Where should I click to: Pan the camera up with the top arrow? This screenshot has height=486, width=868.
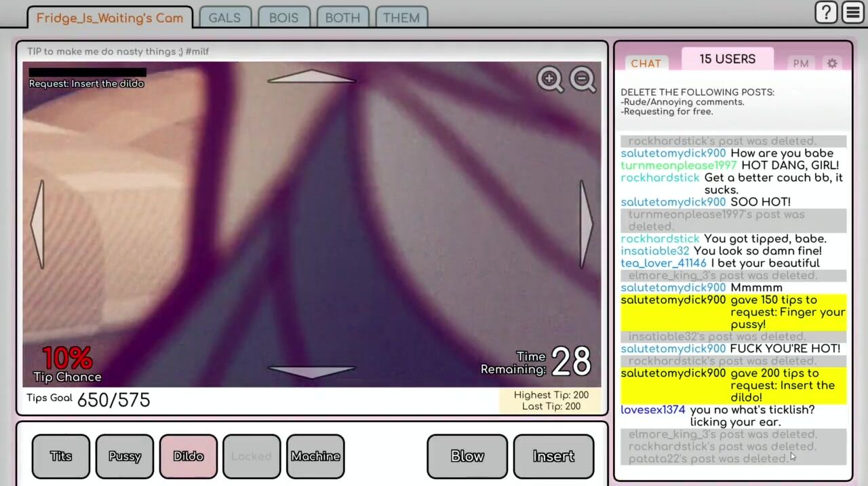click(x=311, y=77)
